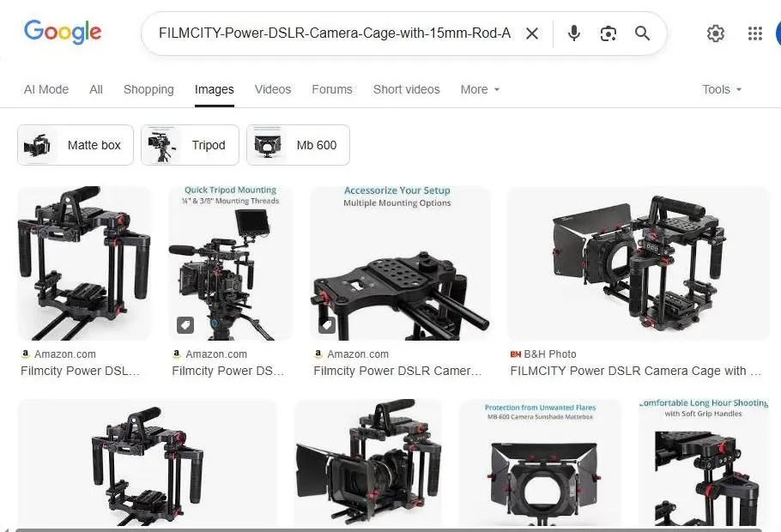Open search by image camera icon
This screenshot has width=781, height=532.
[x=608, y=33]
